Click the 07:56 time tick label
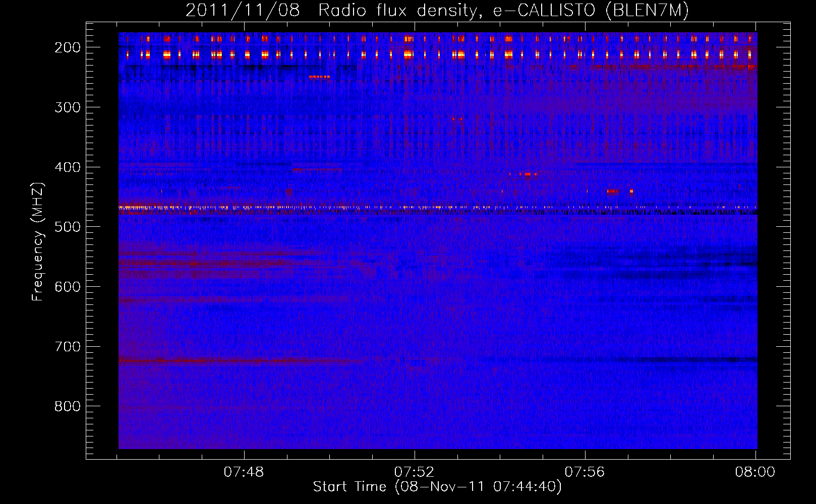Image resolution: width=816 pixels, height=504 pixels. [585, 472]
